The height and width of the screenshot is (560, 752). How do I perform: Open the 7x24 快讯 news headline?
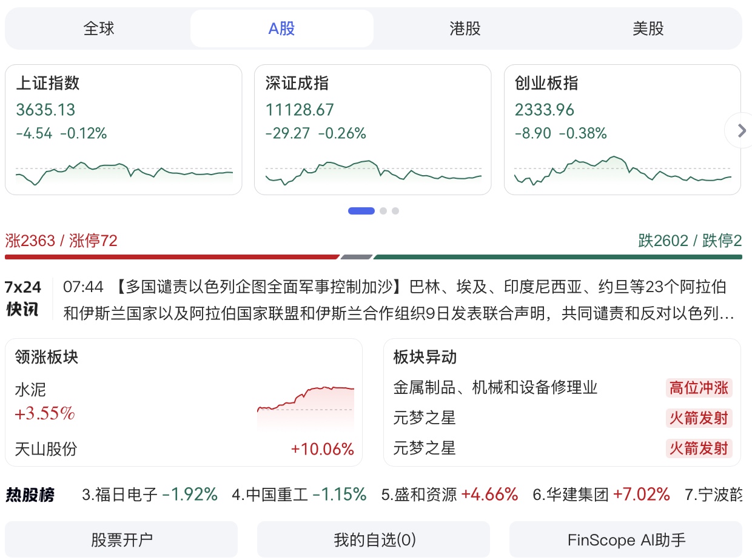coord(397,300)
